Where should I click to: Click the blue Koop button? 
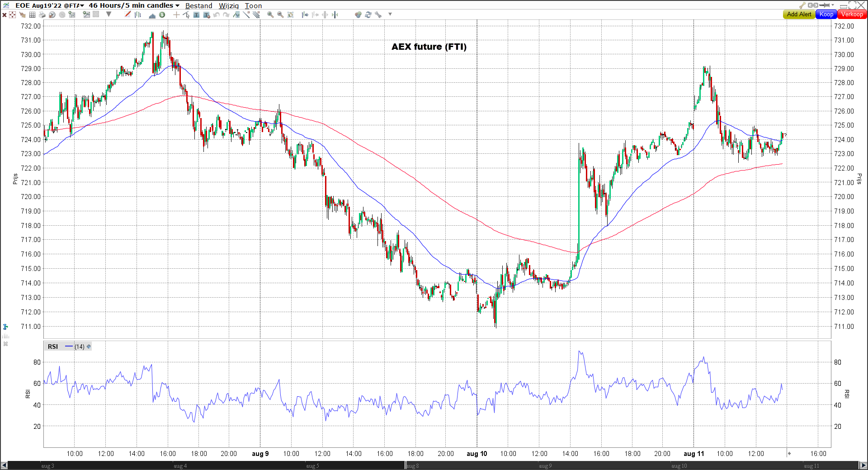coord(826,14)
